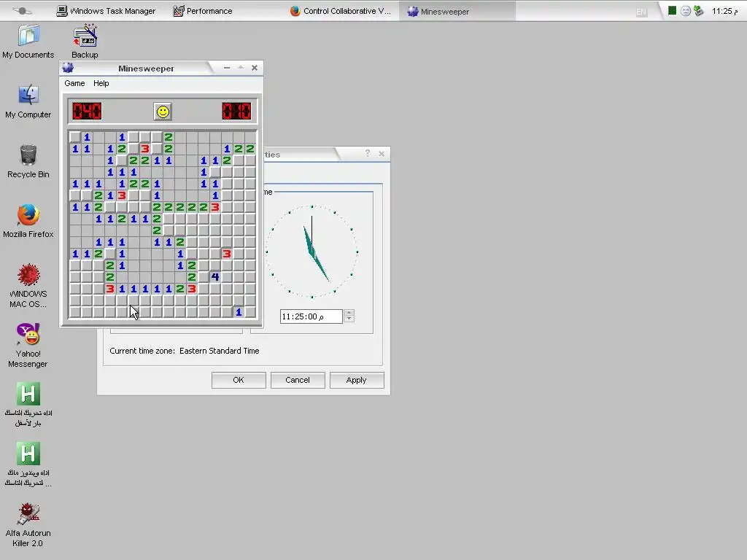
Task: Click the Safely Remove Hardware tray icon
Action: tap(698, 10)
